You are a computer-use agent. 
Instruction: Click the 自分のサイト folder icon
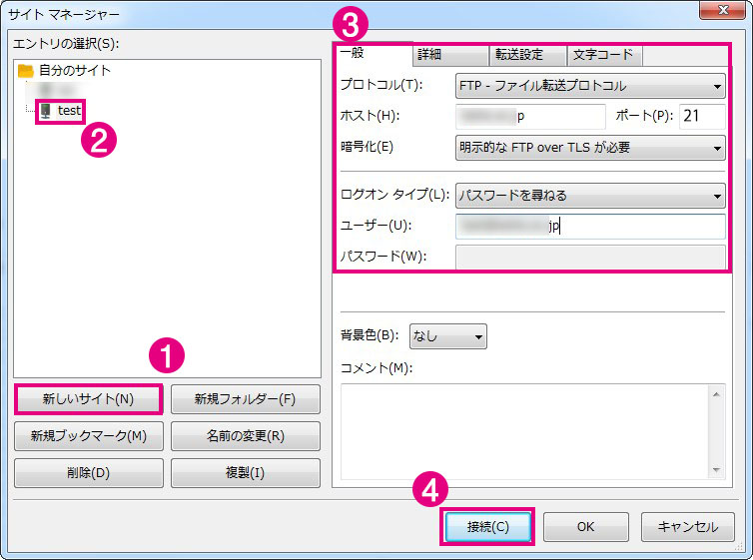pos(26,71)
